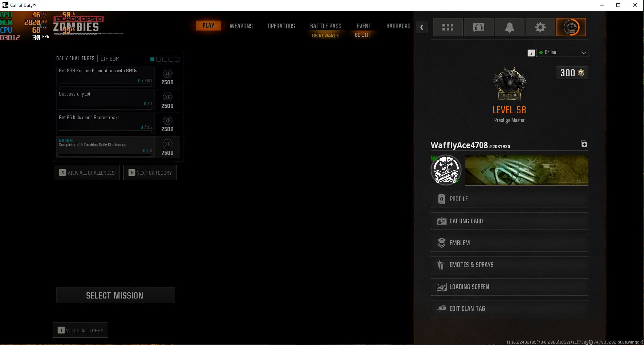Image resolution: width=644 pixels, height=345 pixels.
Task: Open the grid menu icon
Action: (x=447, y=27)
